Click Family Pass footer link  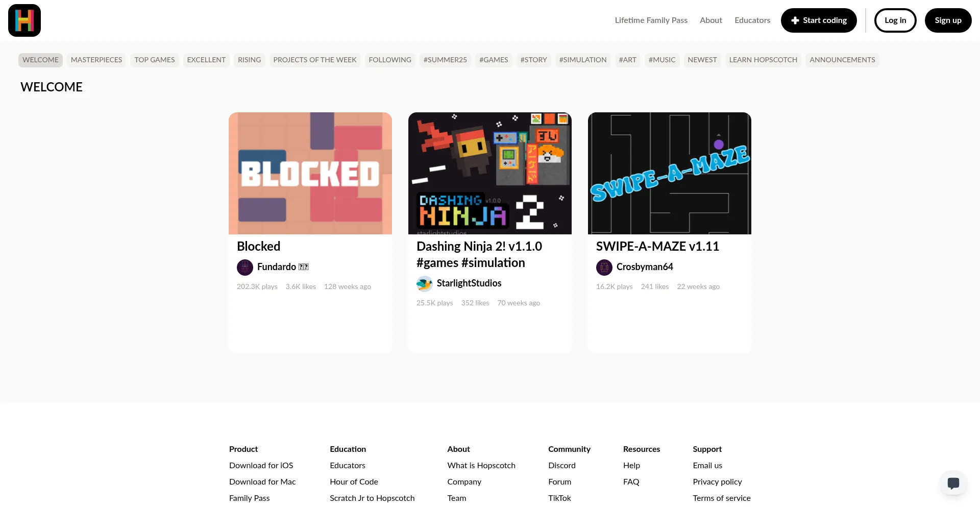coord(250,498)
